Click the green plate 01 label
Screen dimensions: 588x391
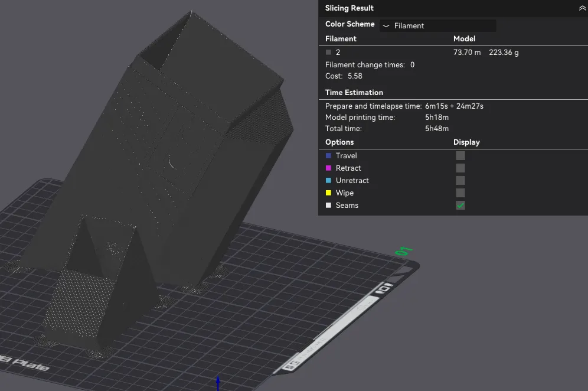pyautogui.click(x=403, y=252)
